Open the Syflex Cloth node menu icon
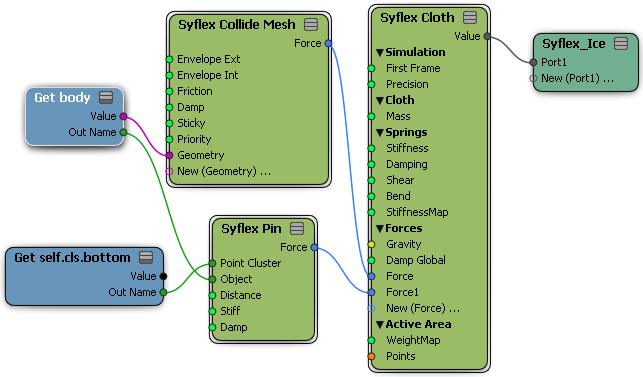 point(470,18)
